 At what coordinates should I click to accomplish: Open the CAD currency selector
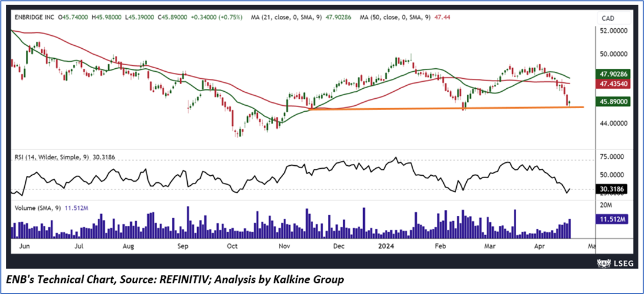point(613,18)
